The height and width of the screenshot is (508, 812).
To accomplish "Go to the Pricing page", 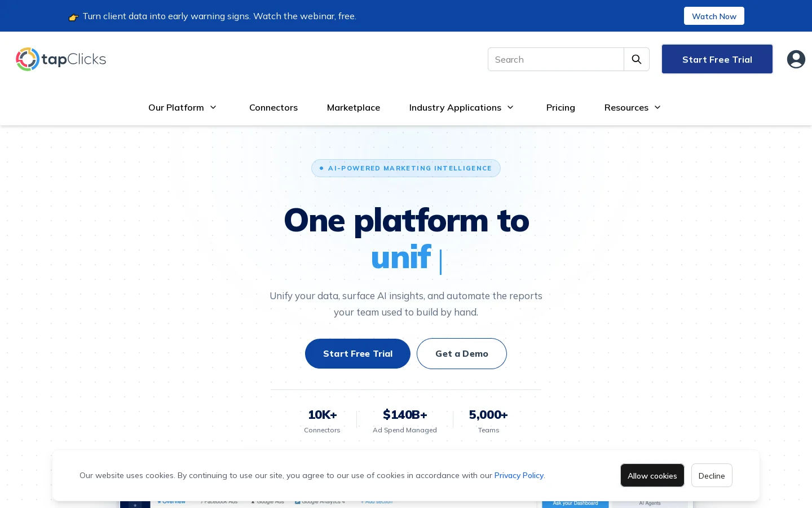I will coord(561,107).
